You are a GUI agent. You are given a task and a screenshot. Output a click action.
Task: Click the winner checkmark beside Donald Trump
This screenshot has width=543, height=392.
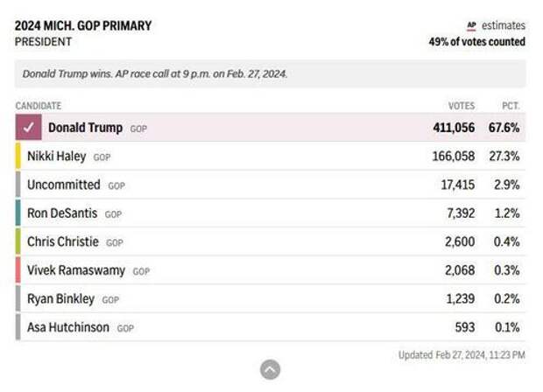29,128
